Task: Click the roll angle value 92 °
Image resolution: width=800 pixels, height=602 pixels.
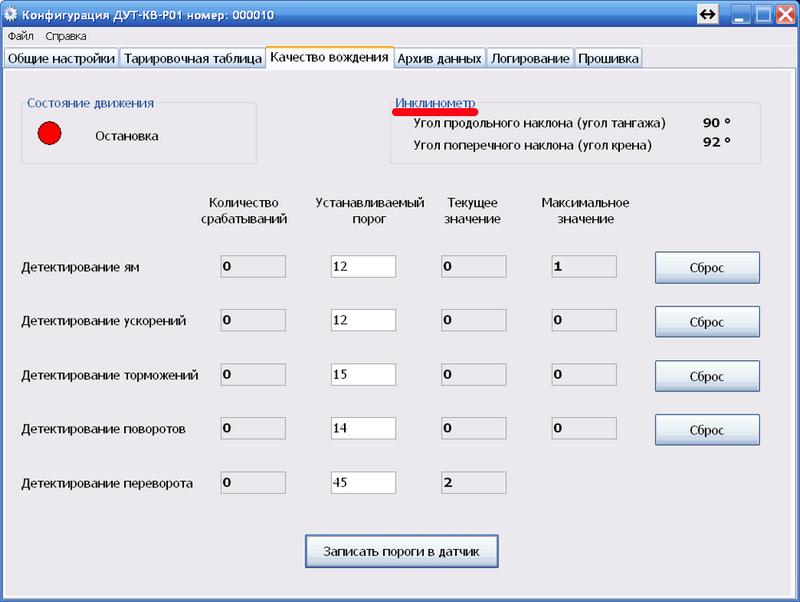Action: click(716, 142)
